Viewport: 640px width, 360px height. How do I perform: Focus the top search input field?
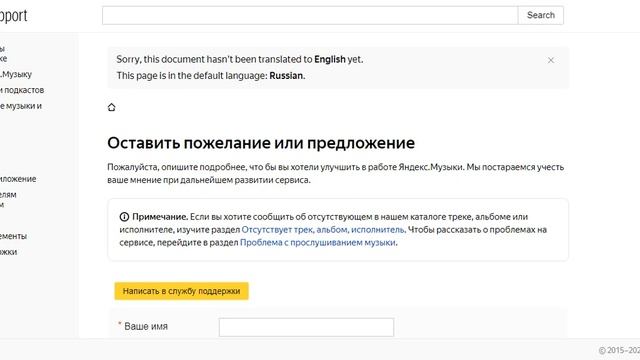[x=310, y=15]
